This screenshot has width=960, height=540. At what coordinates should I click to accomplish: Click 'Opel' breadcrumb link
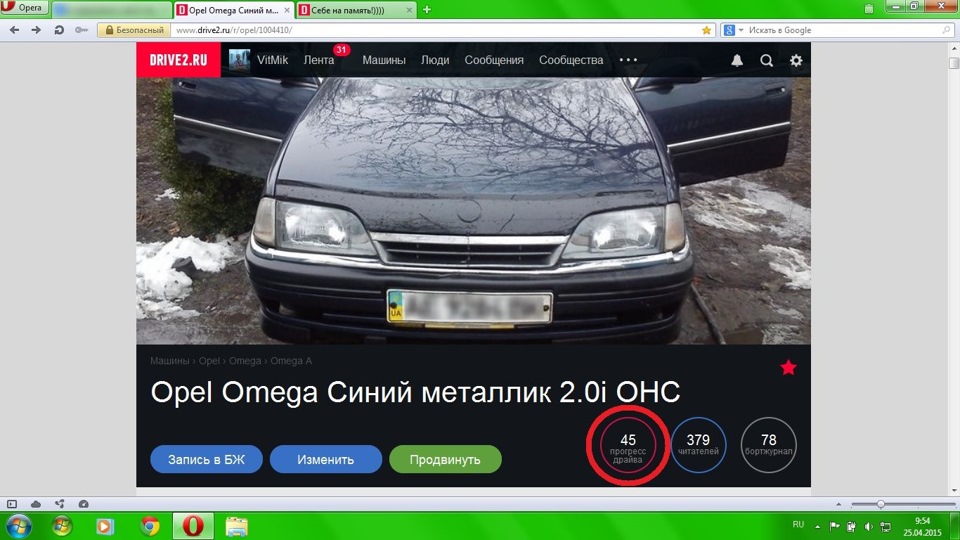click(x=209, y=361)
